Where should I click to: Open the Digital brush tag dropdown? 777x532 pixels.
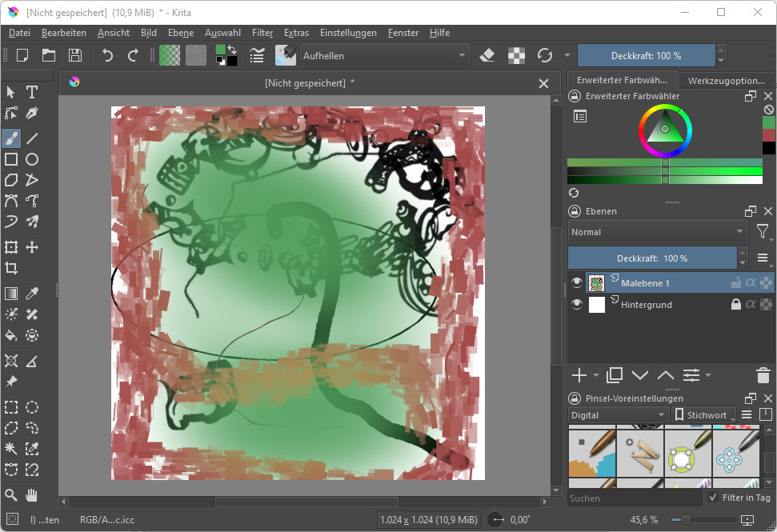coord(618,414)
